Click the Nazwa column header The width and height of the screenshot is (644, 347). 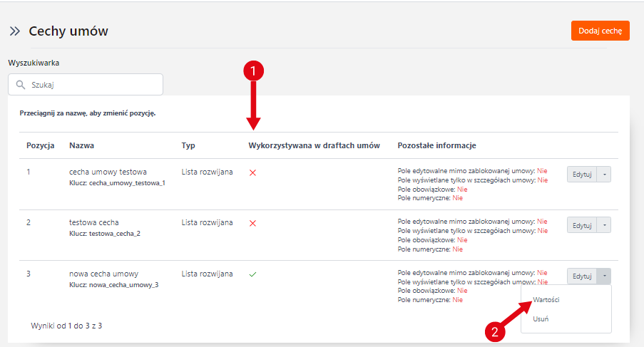[82, 145]
